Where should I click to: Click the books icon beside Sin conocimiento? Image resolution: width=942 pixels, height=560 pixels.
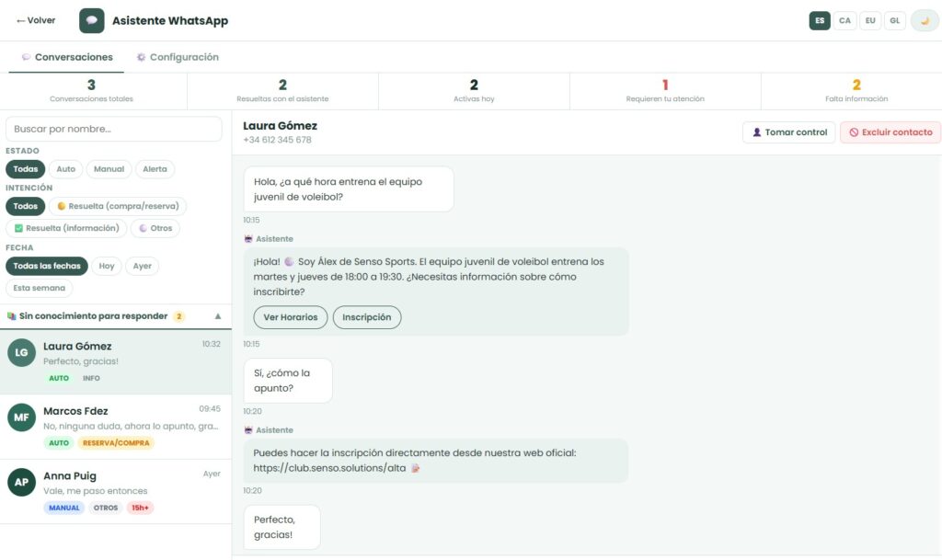click(11, 316)
